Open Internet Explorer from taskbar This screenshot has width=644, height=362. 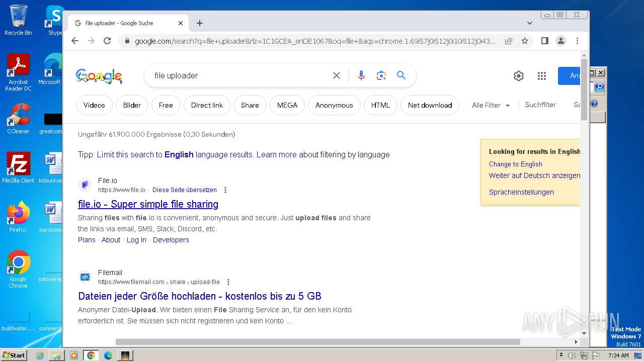click(40, 355)
